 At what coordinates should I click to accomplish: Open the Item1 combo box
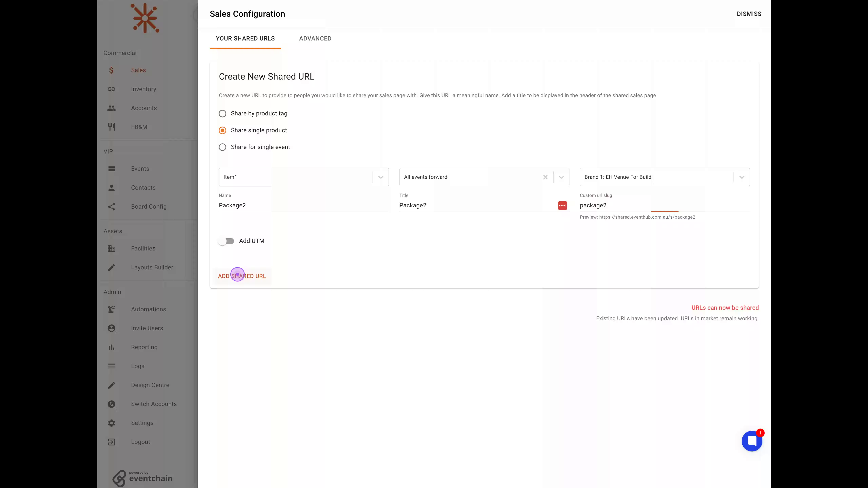click(304, 177)
